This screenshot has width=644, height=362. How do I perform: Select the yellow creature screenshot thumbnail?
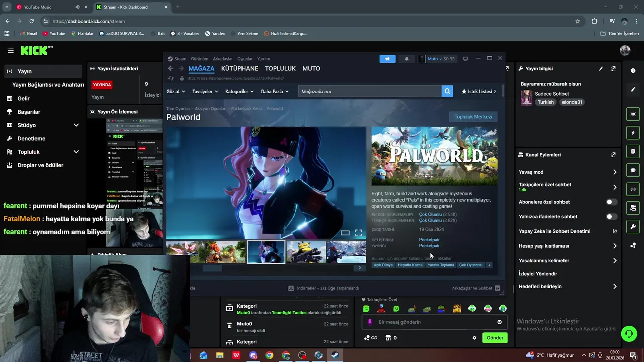(305, 252)
